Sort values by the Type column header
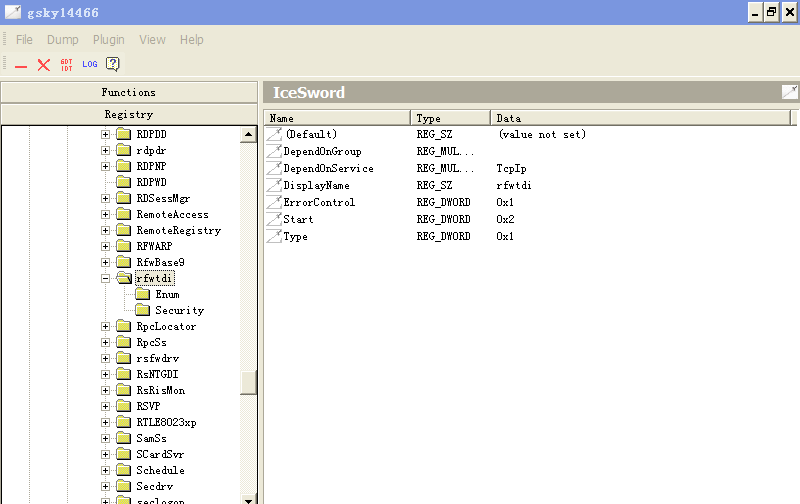The width and height of the screenshot is (800, 504). (x=450, y=118)
